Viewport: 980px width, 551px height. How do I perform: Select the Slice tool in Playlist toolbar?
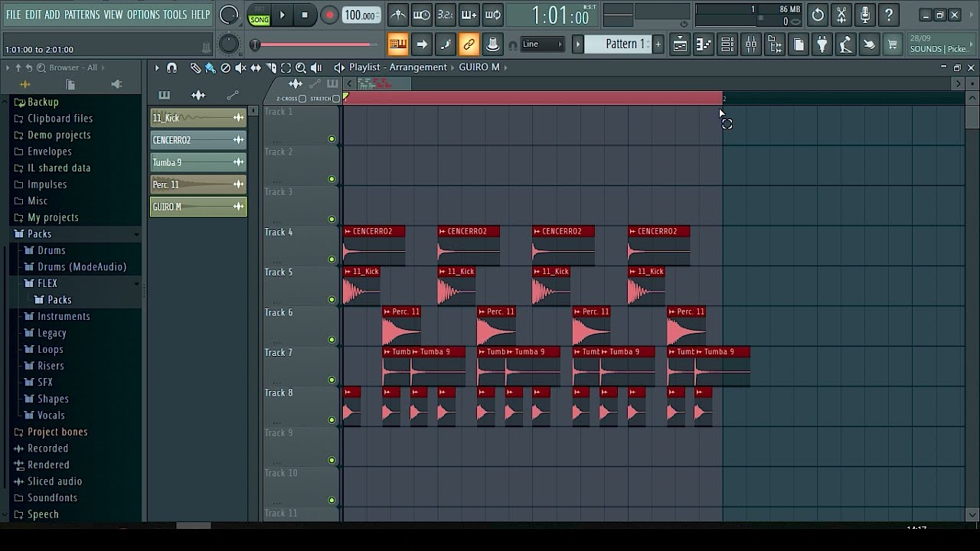[x=271, y=68]
